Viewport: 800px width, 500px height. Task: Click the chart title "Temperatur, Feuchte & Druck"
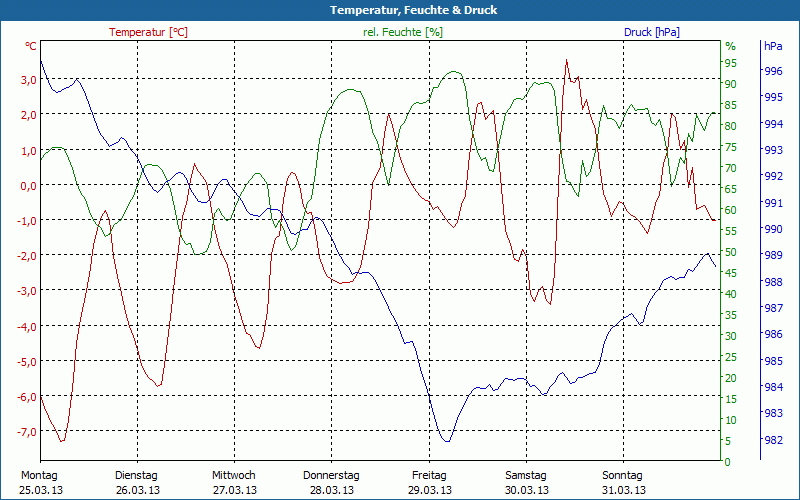point(400,10)
